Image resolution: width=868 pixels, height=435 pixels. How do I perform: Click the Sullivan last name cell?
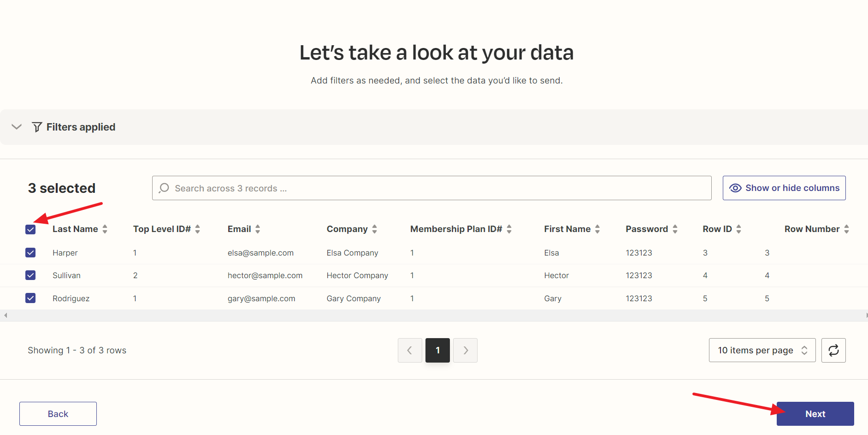pos(66,275)
